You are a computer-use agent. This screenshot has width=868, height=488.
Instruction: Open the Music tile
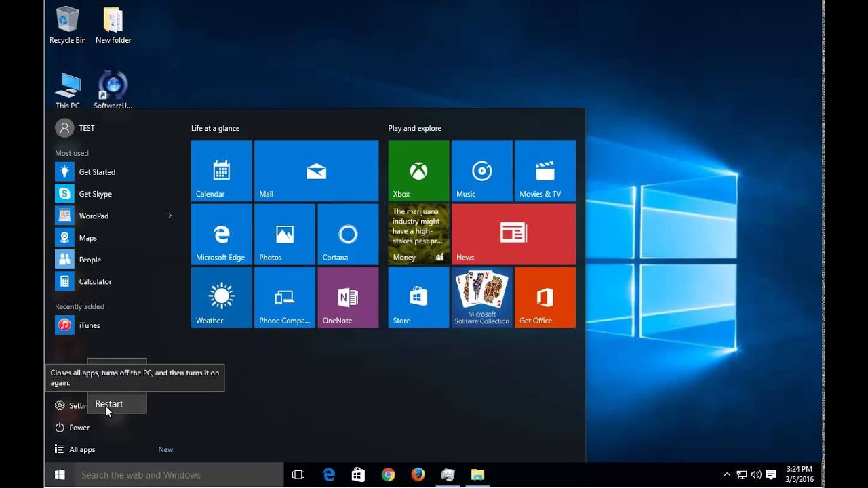click(482, 171)
